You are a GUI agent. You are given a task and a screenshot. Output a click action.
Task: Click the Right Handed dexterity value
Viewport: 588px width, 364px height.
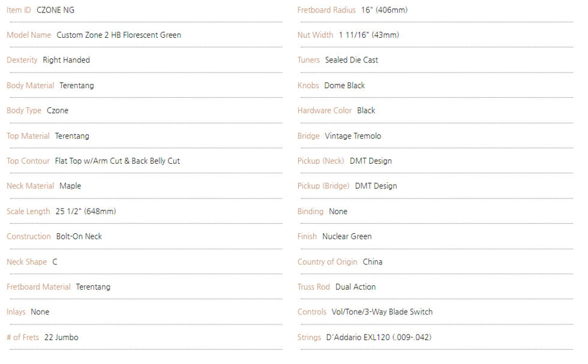[67, 60]
